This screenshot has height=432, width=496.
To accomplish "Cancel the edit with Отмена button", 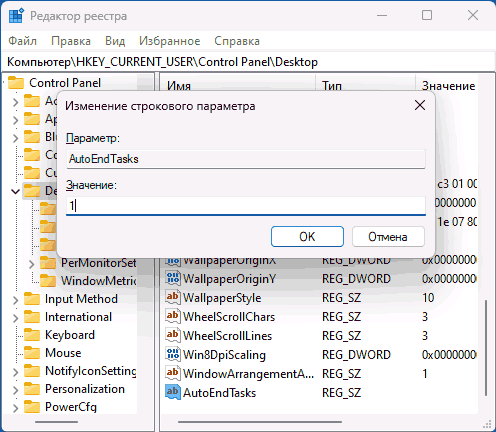I will point(388,237).
